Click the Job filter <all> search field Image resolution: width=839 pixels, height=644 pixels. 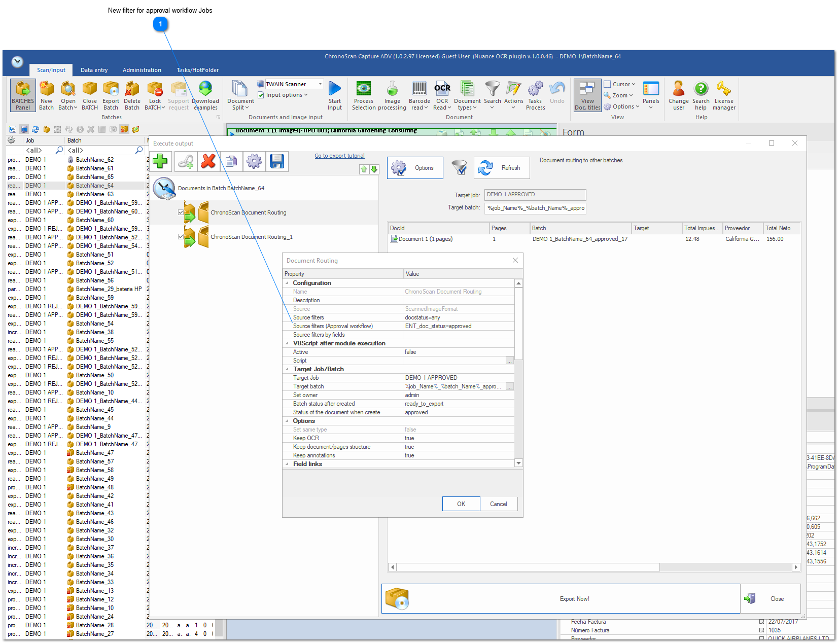point(40,150)
